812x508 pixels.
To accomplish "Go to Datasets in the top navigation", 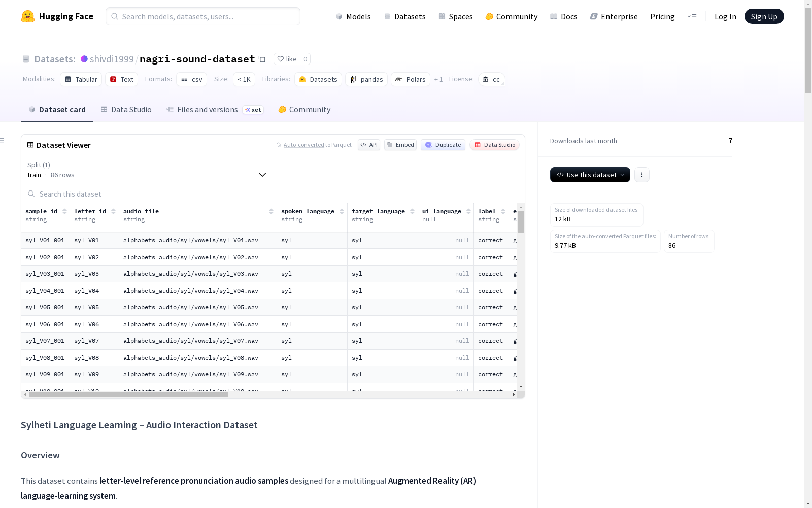I will click(x=404, y=16).
